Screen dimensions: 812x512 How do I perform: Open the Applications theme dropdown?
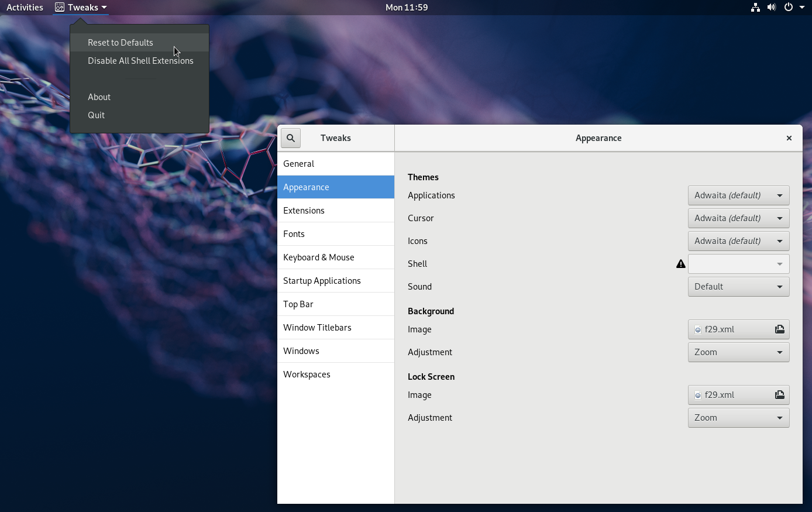(x=738, y=195)
